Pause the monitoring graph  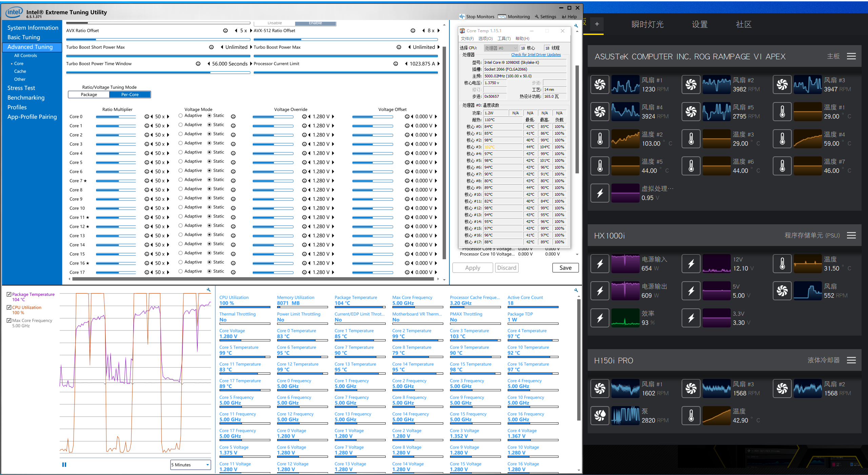tap(64, 465)
